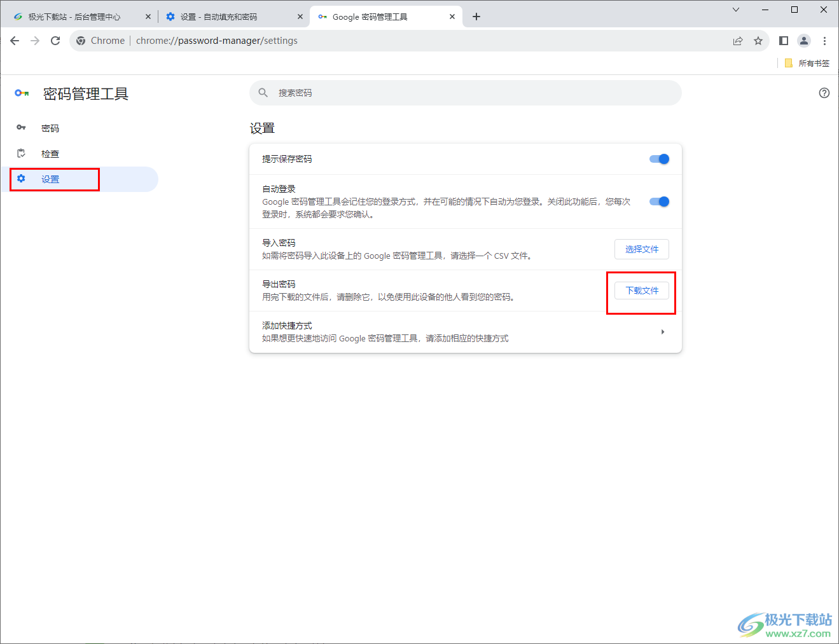The width and height of the screenshot is (839, 644).
Task: Maximize the Chrome window
Action: pyautogui.click(x=794, y=10)
